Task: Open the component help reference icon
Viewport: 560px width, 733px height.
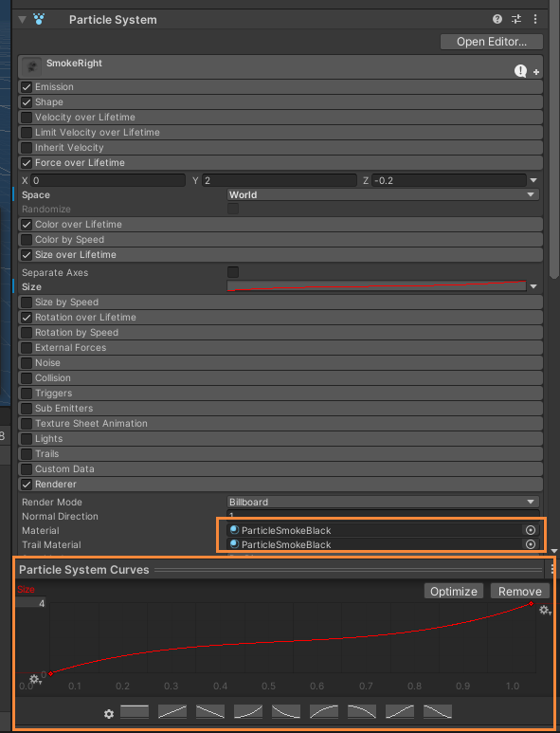Action: 497,19
